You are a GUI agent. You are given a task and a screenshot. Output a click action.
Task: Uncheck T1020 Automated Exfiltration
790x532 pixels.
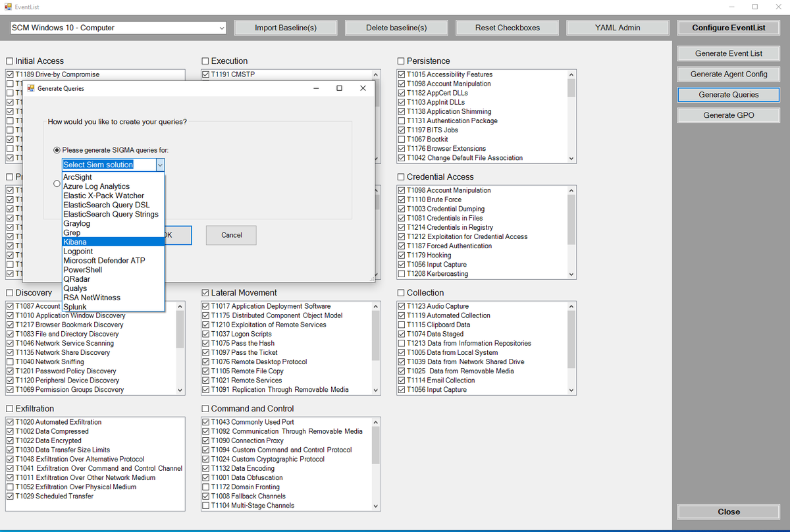point(10,422)
